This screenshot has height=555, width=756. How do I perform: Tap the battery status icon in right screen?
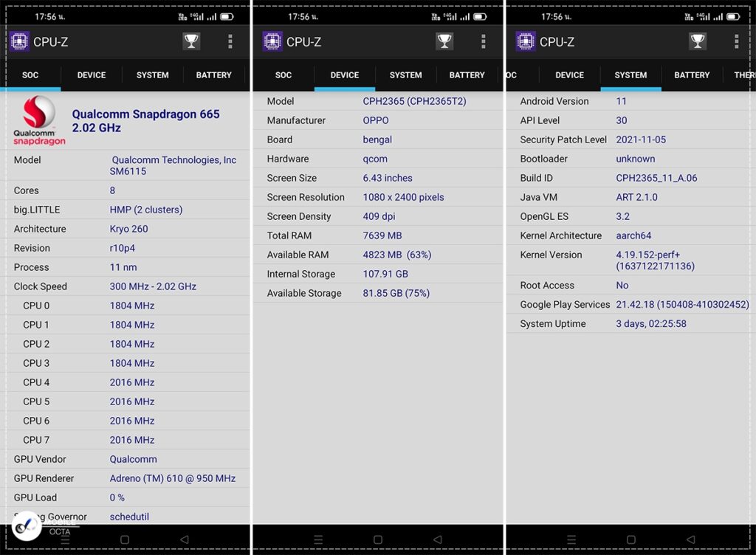click(x=733, y=17)
